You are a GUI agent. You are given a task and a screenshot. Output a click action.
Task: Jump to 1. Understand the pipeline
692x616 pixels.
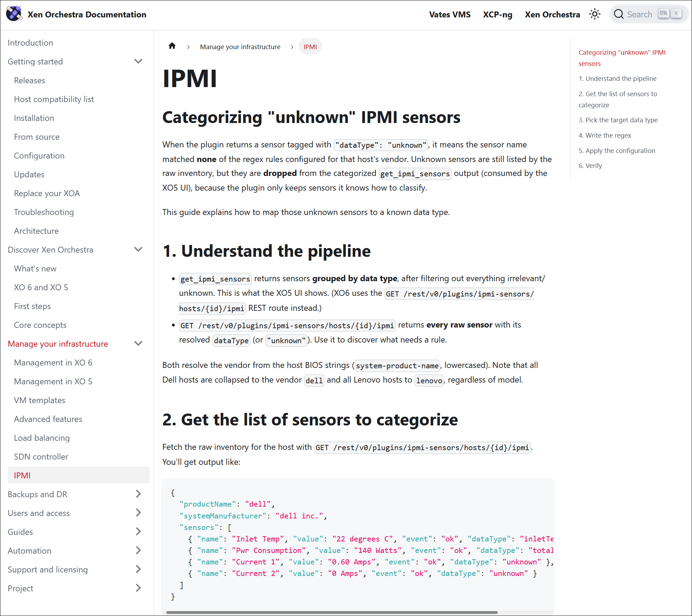point(617,79)
